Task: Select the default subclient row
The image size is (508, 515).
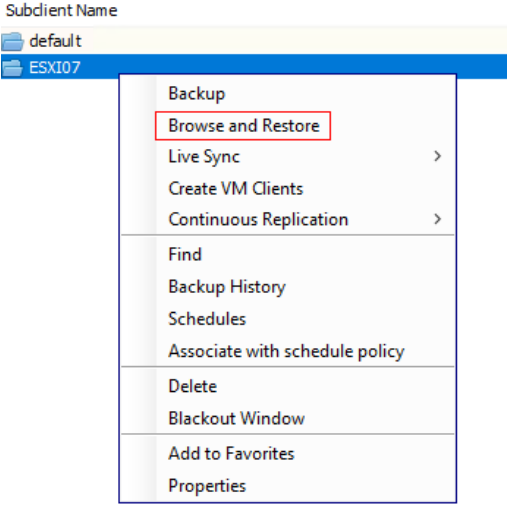Action: point(254,41)
